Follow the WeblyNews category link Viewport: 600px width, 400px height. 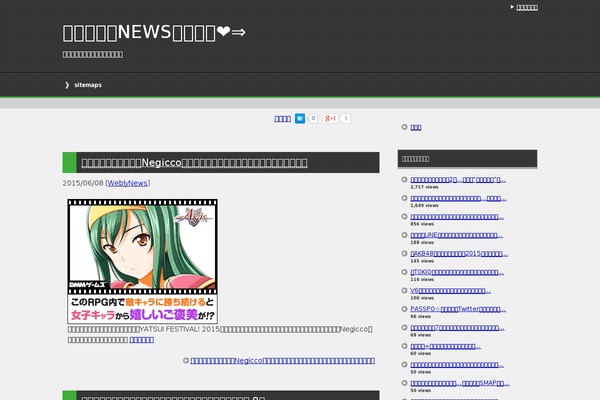click(127, 183)
